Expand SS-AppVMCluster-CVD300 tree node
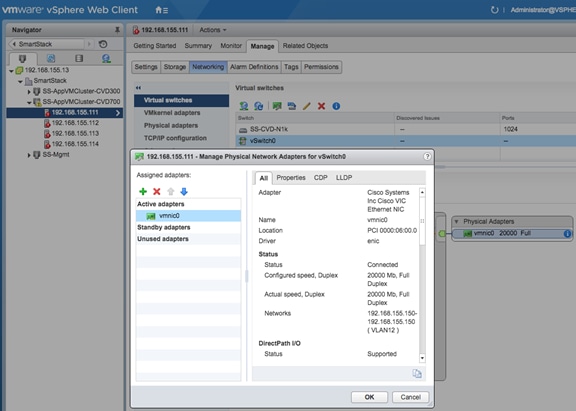The image size is (576, 411). (x=29, y=91)
